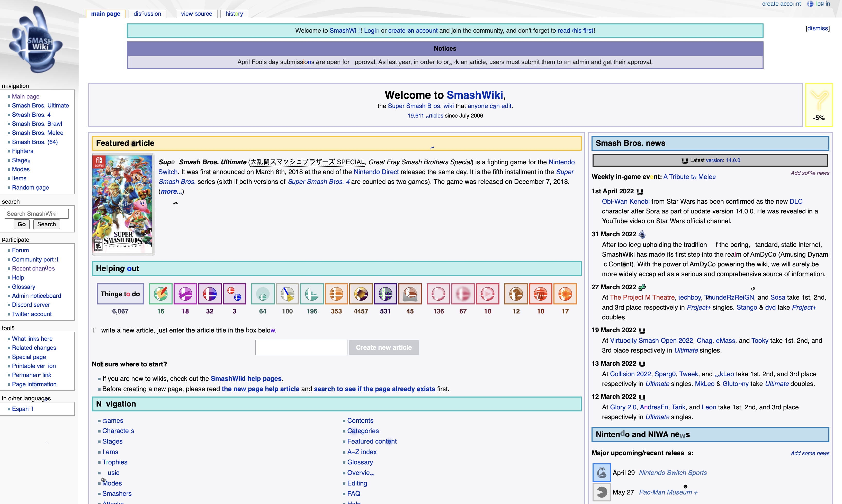This screenshot has width=842, height=504.
Task: Click the Nintendo Switch Sports release icon
Action: (601, 472)
